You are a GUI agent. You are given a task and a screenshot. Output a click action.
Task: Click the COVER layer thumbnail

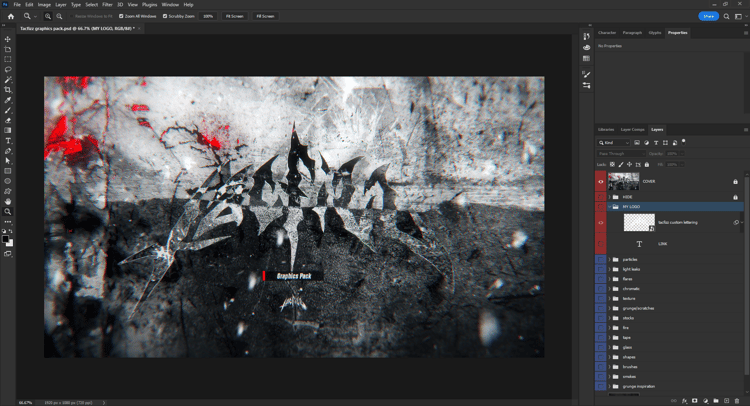623,182
